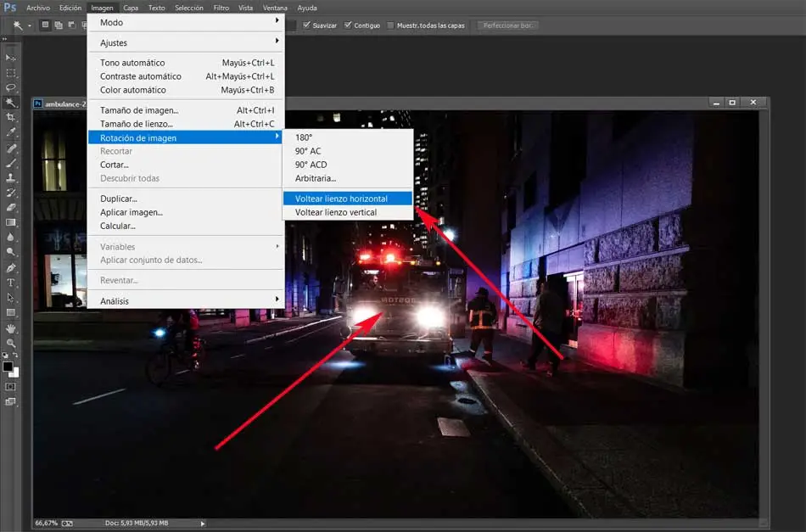Click Voltear lienzo horizontal menu entry
Image resolution: width=806 pixels, height=532 pixels.
coord(341,199)
